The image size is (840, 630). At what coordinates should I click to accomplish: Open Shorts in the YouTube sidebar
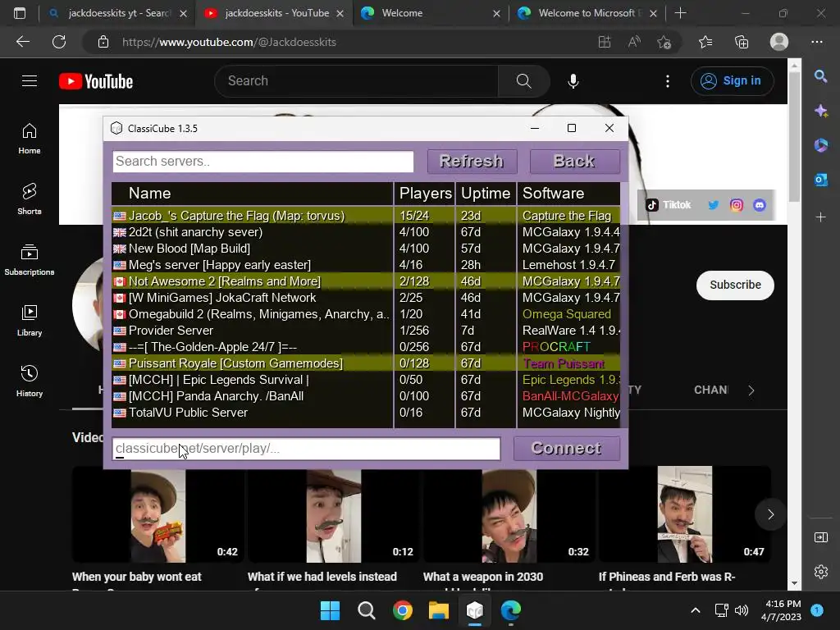[30, 199]
